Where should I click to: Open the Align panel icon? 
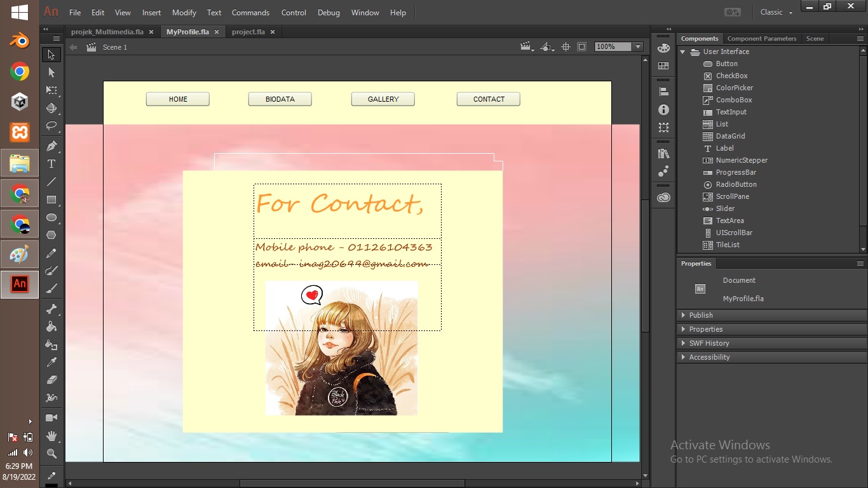[x=663, y=91]
